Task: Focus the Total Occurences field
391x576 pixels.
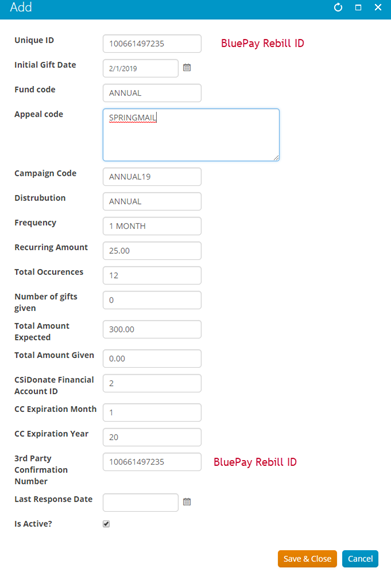Action: click(x=152, y=276)
